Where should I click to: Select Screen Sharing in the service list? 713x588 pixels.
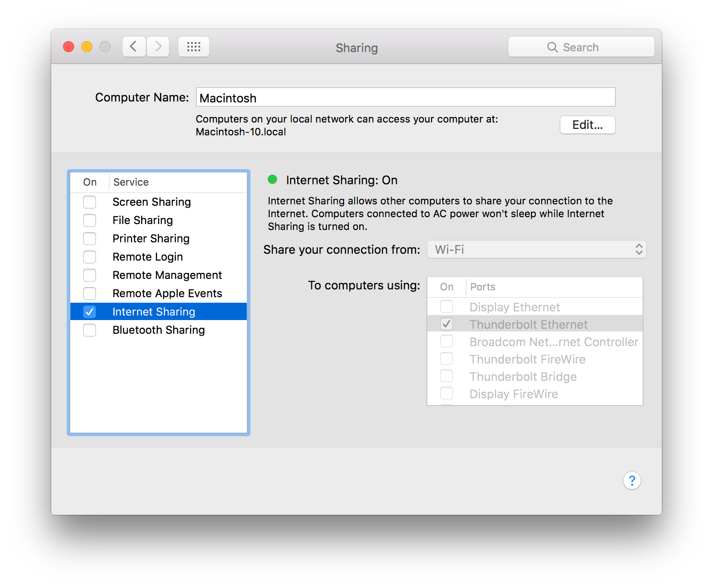coord(159,202)
